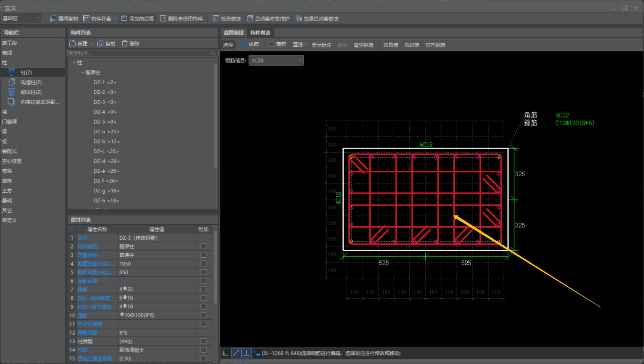Select DZ-a <23> in component list

[106, 132]
